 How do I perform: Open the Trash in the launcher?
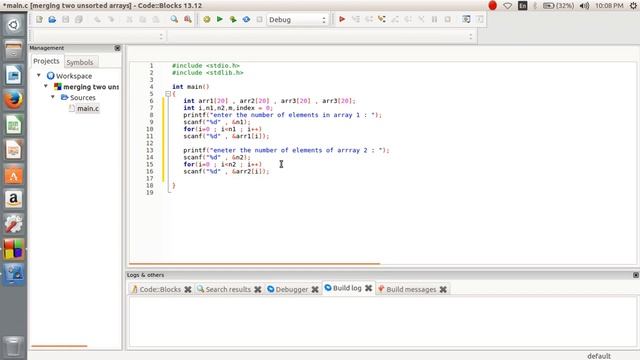[13, 346]
